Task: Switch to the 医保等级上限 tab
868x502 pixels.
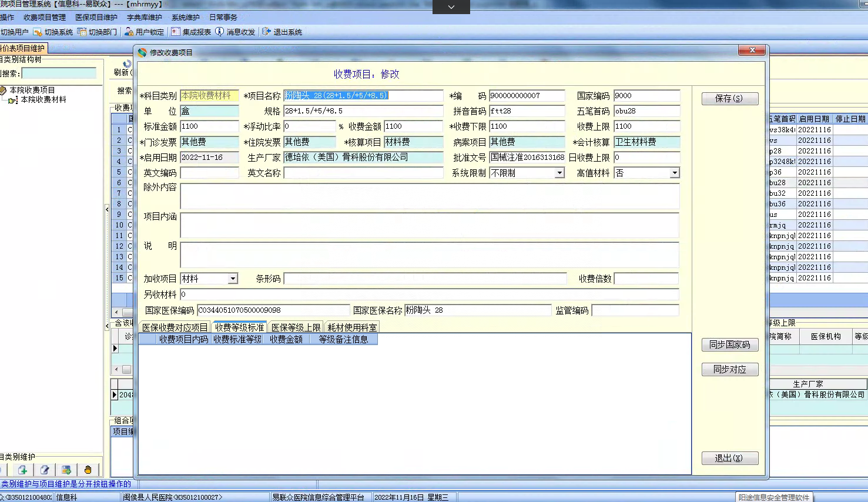Action: (296, 327)
